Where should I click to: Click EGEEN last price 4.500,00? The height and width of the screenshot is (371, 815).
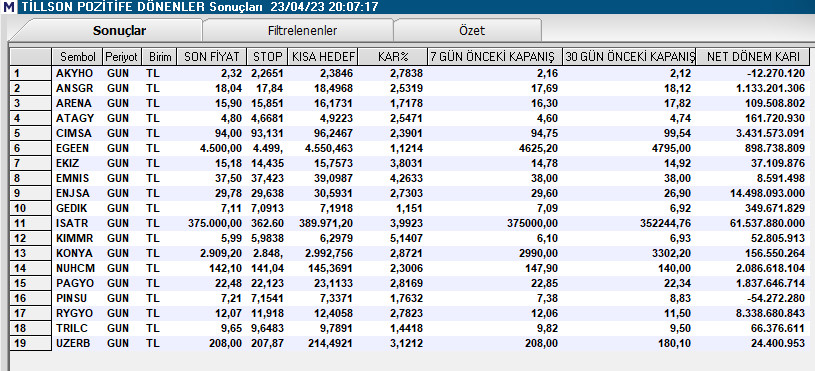221,149
